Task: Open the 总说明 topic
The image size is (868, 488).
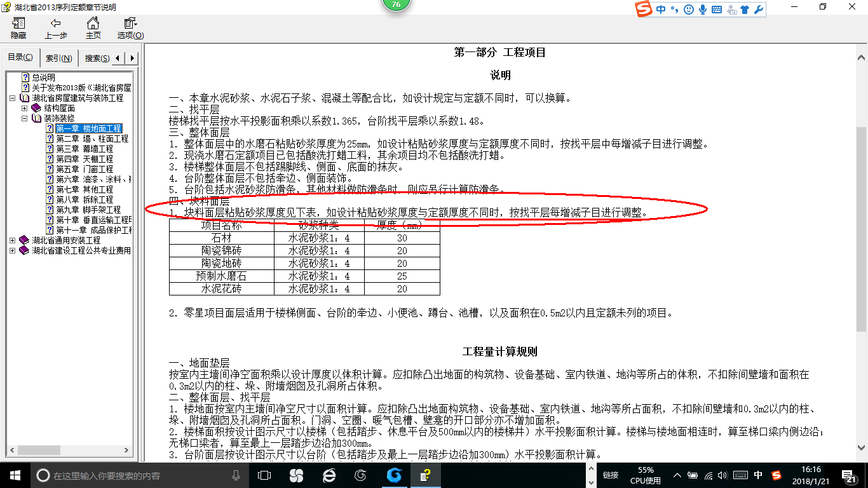Action: (44, 78)
